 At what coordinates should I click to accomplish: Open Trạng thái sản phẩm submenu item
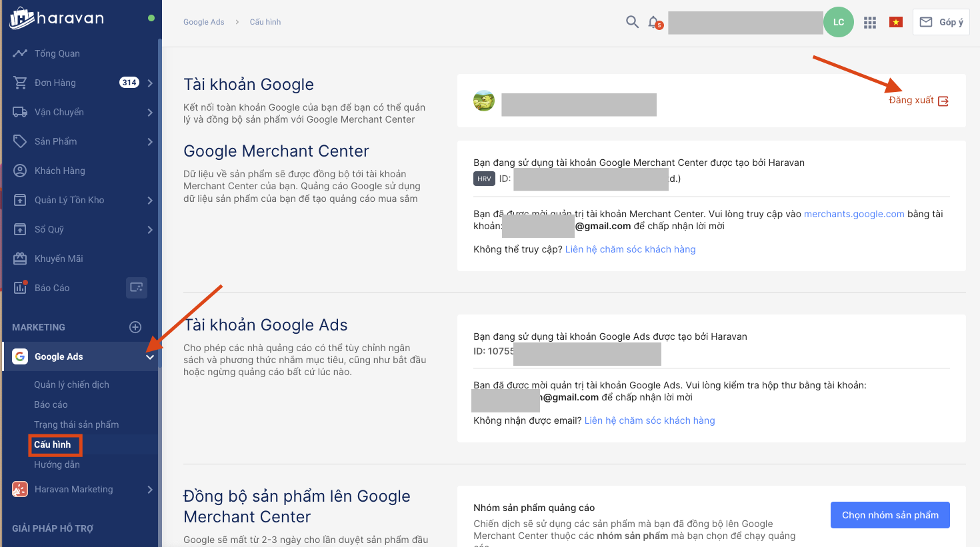[76, 424]
